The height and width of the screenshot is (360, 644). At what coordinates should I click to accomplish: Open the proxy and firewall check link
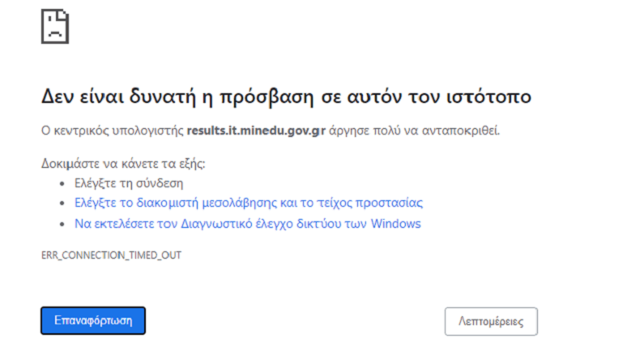[x=249, y=203]
